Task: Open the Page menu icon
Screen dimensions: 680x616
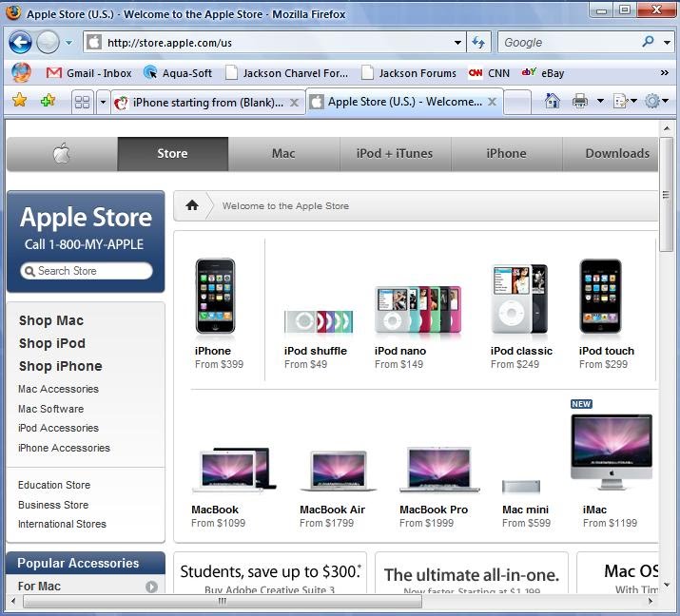Action: tap(625, 101)
